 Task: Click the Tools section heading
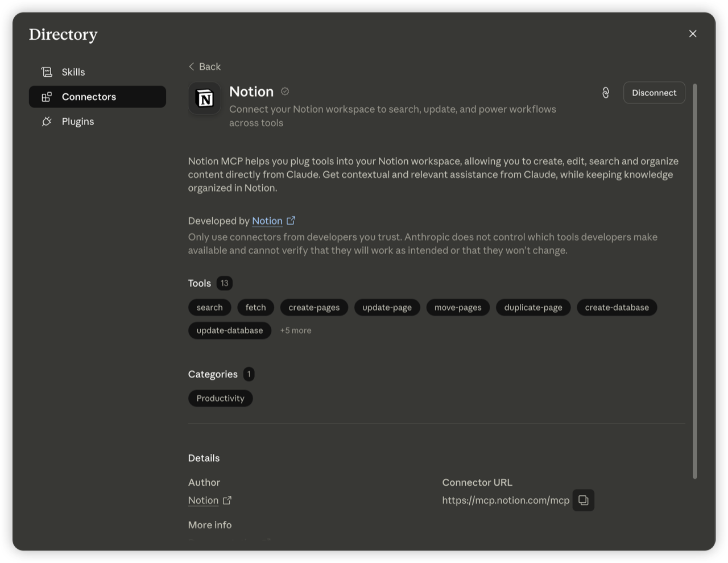(x=200, y=283)
